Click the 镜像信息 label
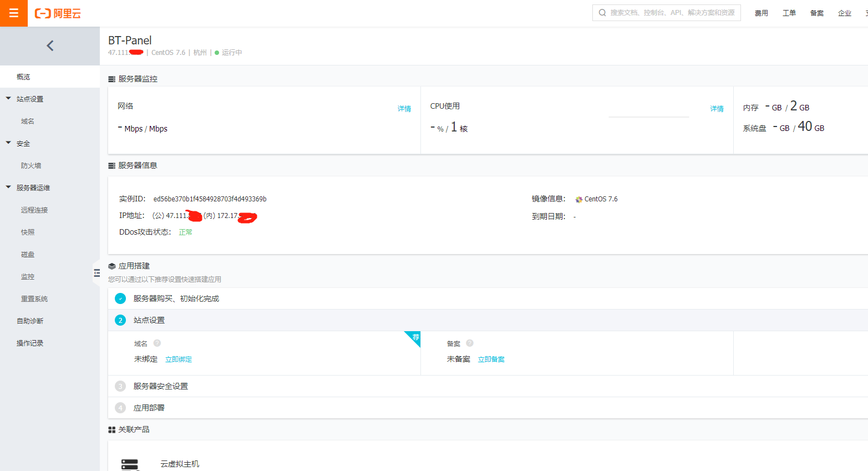 click(549, 199)
